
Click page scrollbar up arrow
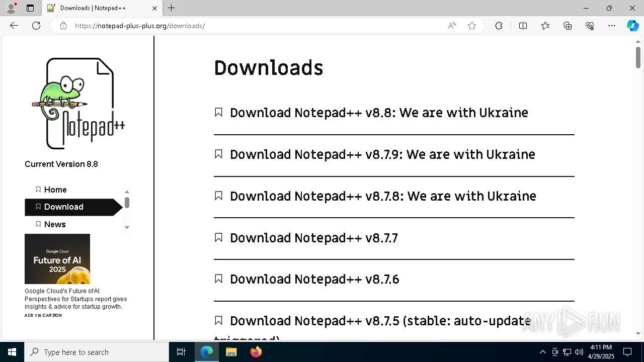(638, 41)
